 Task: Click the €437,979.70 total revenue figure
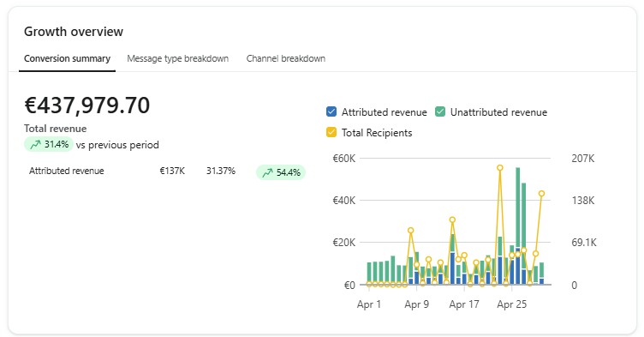[x=87, y=105]
